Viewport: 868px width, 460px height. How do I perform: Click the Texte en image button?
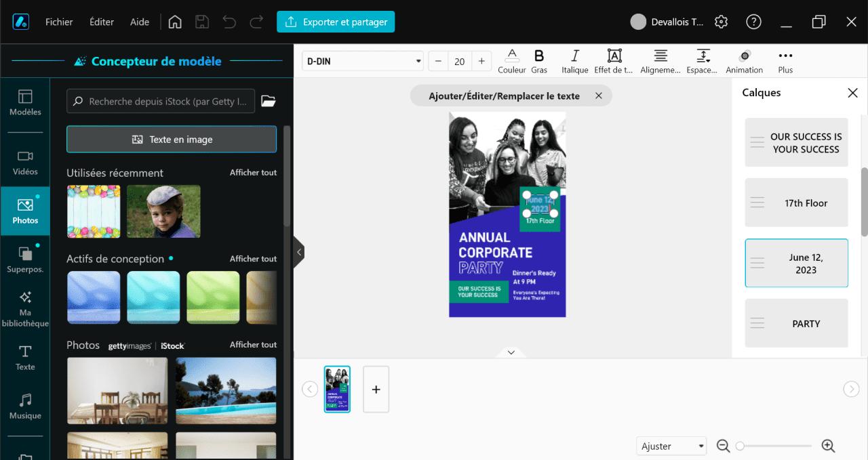coord(172,139)
